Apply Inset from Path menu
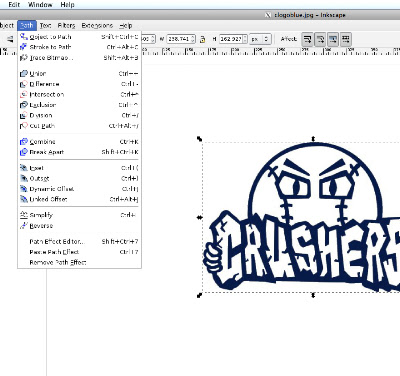Image resolution: width=400 pixels, height=376 pixels. [x=79, y=168]
